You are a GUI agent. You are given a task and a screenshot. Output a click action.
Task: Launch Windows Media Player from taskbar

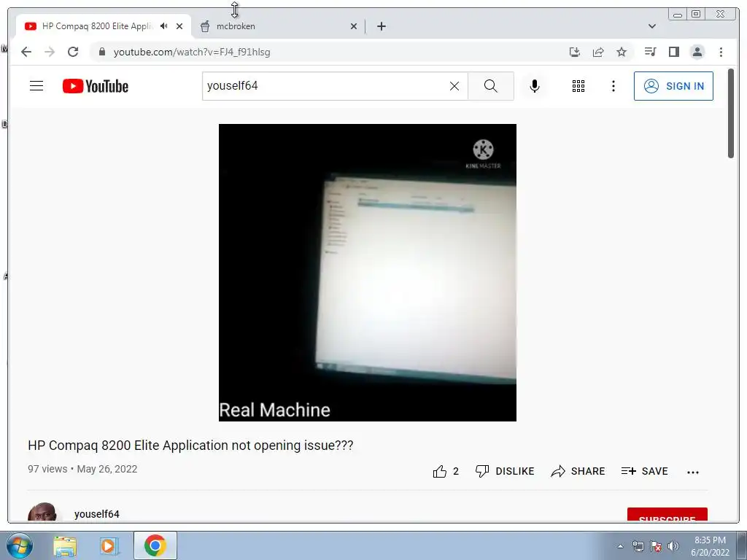point(109,546)
